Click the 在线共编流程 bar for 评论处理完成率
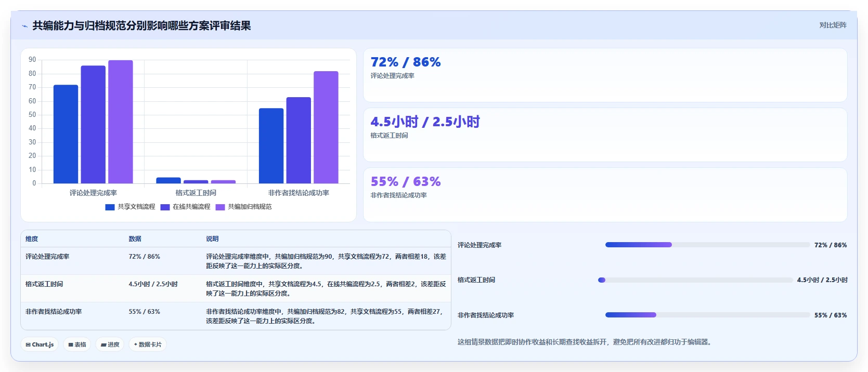 coord(93,125)
